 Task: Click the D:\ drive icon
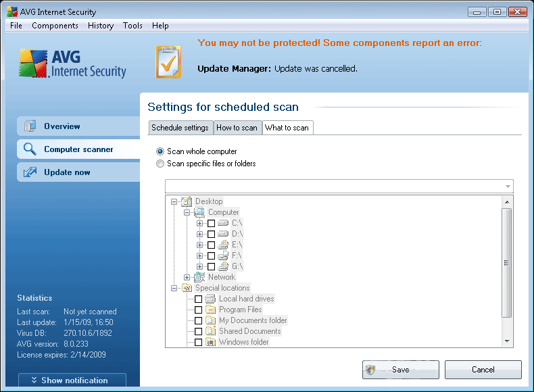223,234
